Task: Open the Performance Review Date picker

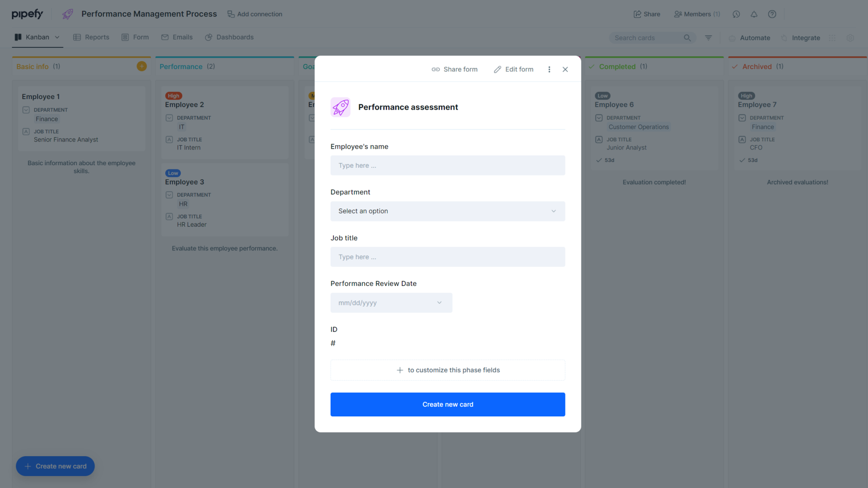Action: 391,302
